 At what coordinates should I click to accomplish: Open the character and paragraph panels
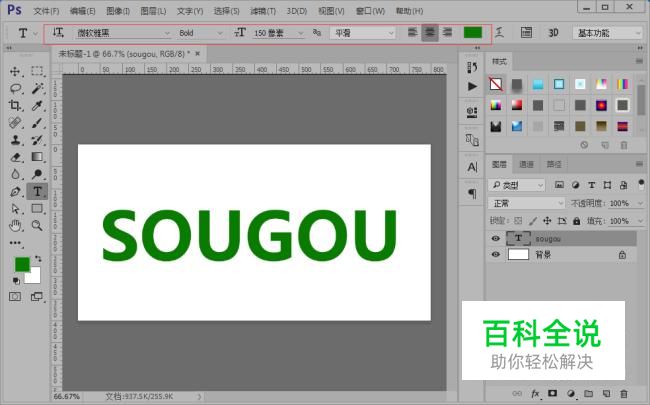[x=526, y=32]
